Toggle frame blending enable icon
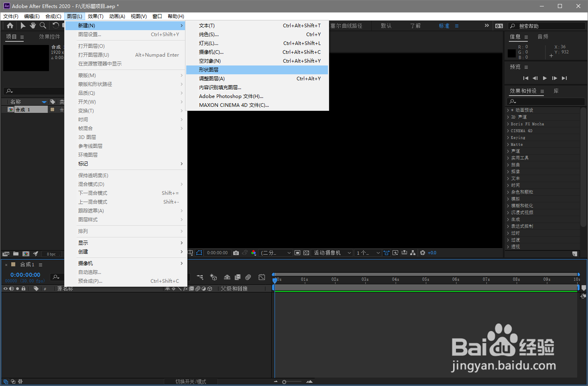 click(x=238, y=277)
